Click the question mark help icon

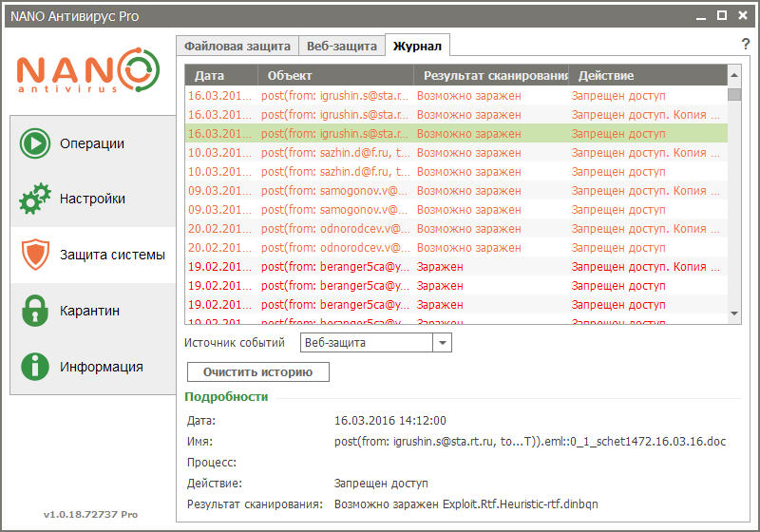(x=746, y=44)
